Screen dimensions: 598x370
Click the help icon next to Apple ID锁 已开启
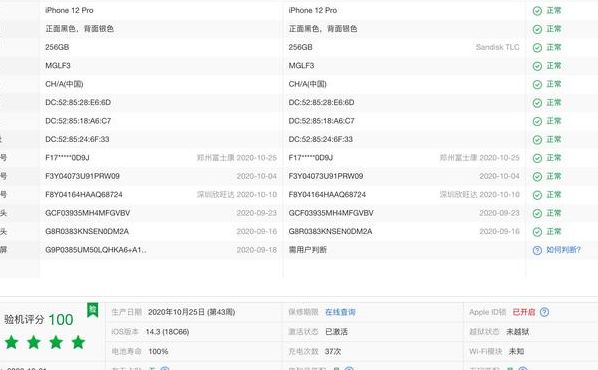(544, 312)
